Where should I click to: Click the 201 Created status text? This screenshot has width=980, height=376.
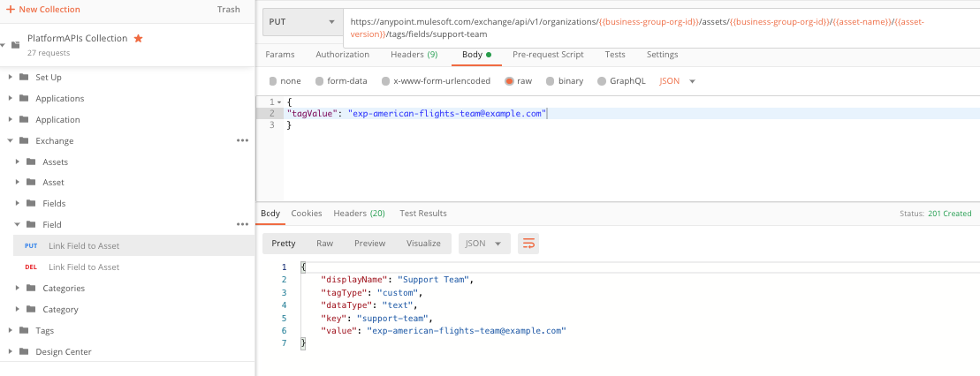[949, 214]
